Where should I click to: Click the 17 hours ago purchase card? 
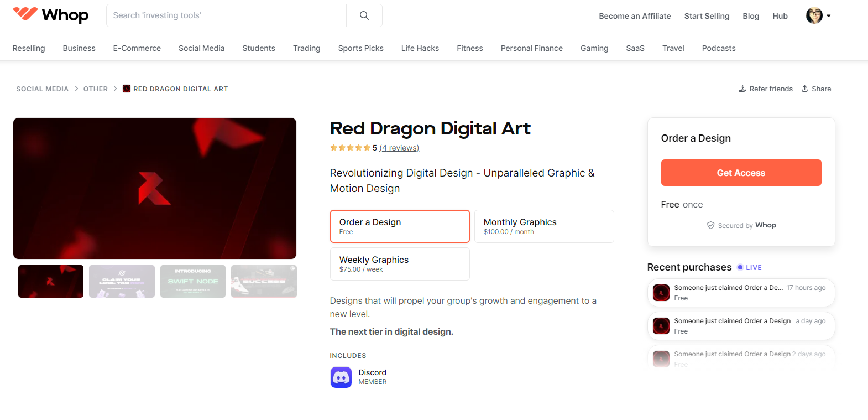741,293
